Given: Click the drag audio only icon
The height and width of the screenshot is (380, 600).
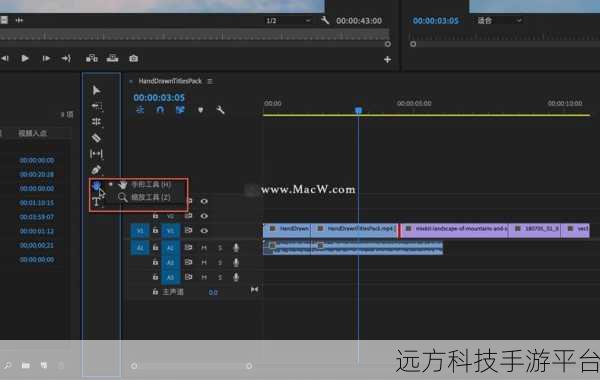Looking at the screenshot, I should (19, 20).
